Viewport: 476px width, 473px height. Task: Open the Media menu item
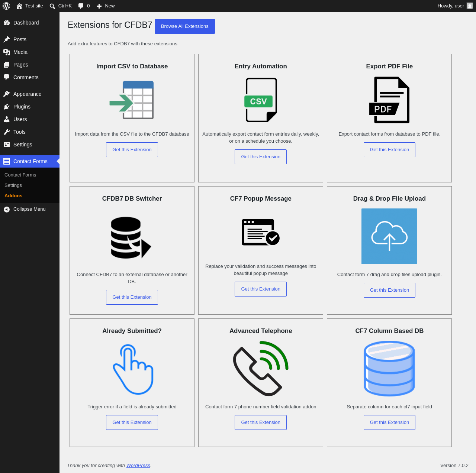pyautogui.click(x=30, y=52)
